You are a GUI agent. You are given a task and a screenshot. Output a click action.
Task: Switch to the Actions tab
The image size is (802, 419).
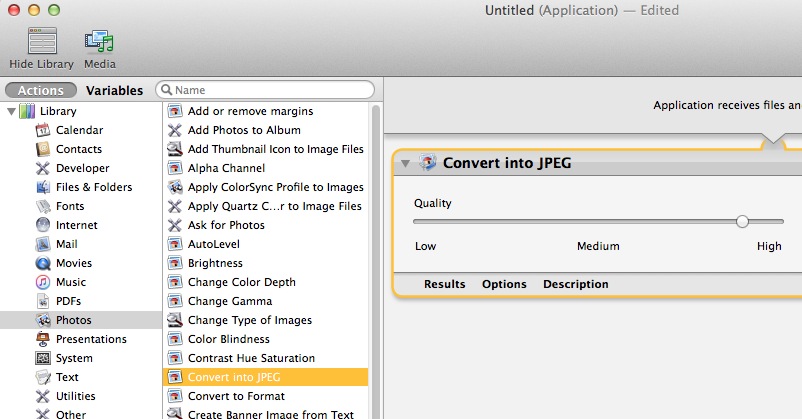coord(41,90)
